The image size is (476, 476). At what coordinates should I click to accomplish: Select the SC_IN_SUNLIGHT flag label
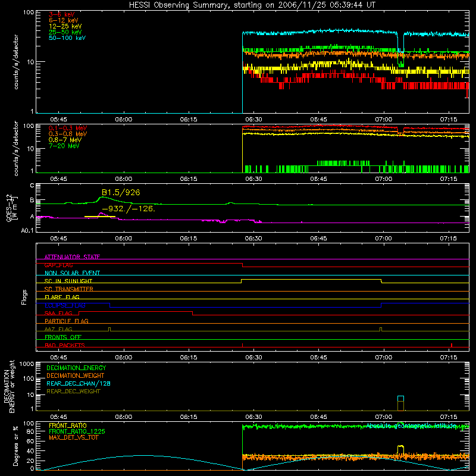point(68,281)
